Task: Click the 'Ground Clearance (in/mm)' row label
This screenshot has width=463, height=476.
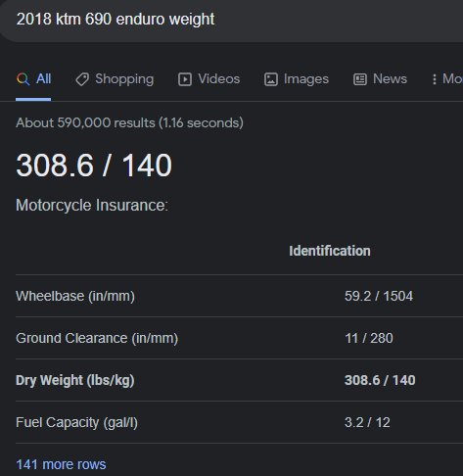Action: click(x=97, y=338)
